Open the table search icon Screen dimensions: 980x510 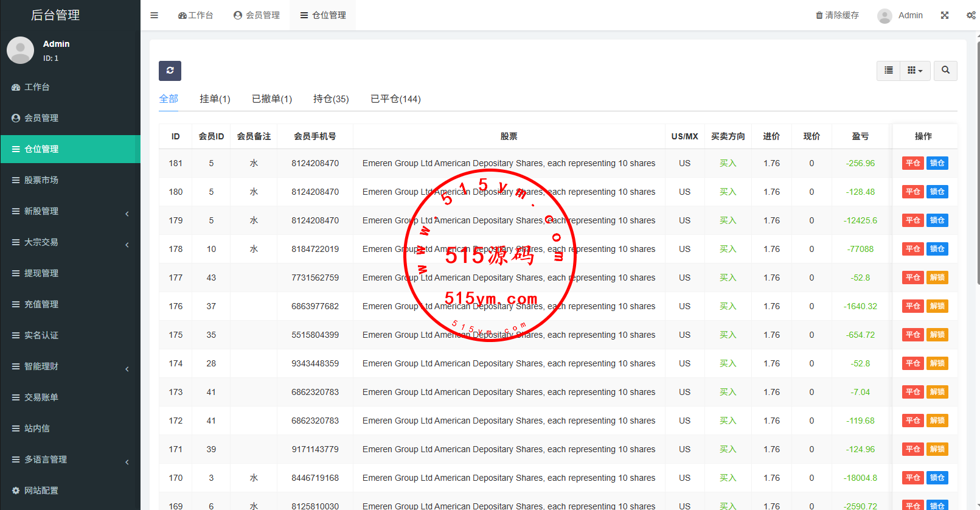click(945, 71)
